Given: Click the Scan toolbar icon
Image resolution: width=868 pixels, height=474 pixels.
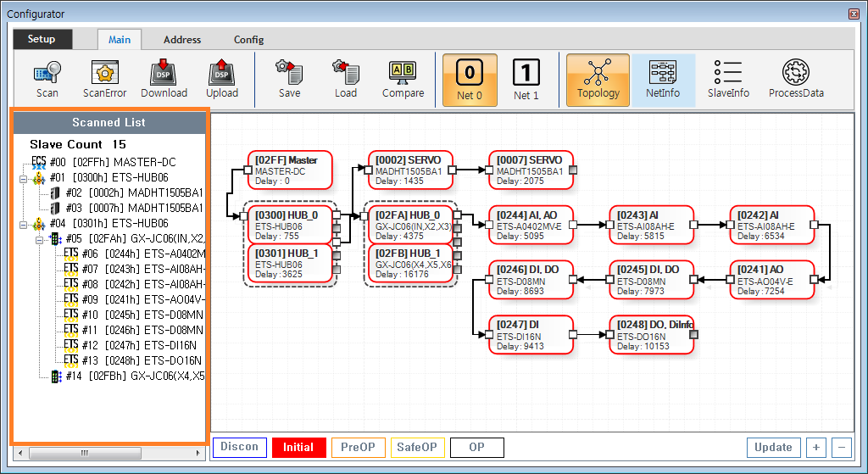Looking at the screenshot, I should 47,80.
